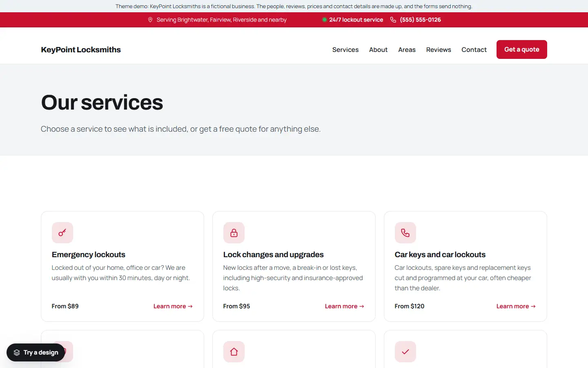Click the Choose a service subtitle text

pos(181,129)
